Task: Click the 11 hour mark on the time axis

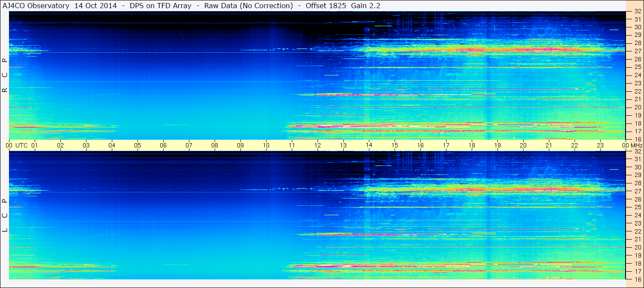Action: (292, 145)
